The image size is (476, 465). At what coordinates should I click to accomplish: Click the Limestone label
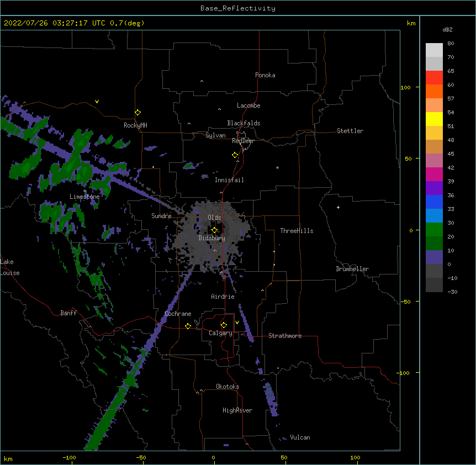84,197
